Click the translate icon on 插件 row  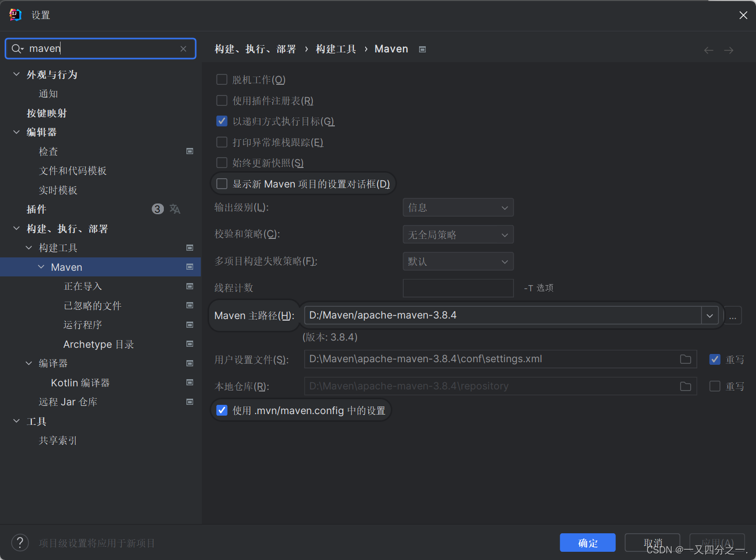pos(175,209)
